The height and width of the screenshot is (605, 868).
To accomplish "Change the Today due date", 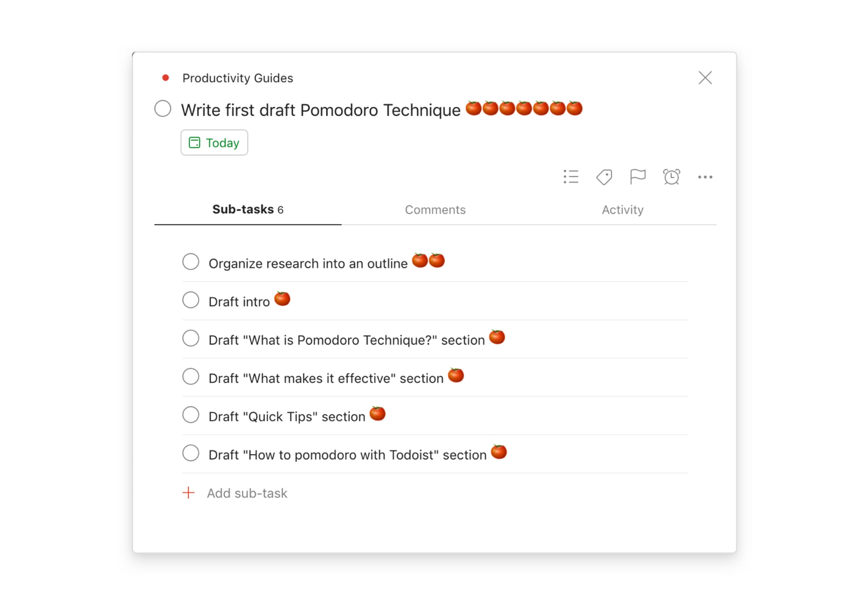I will pyautogui.click(x=214, y=143).
